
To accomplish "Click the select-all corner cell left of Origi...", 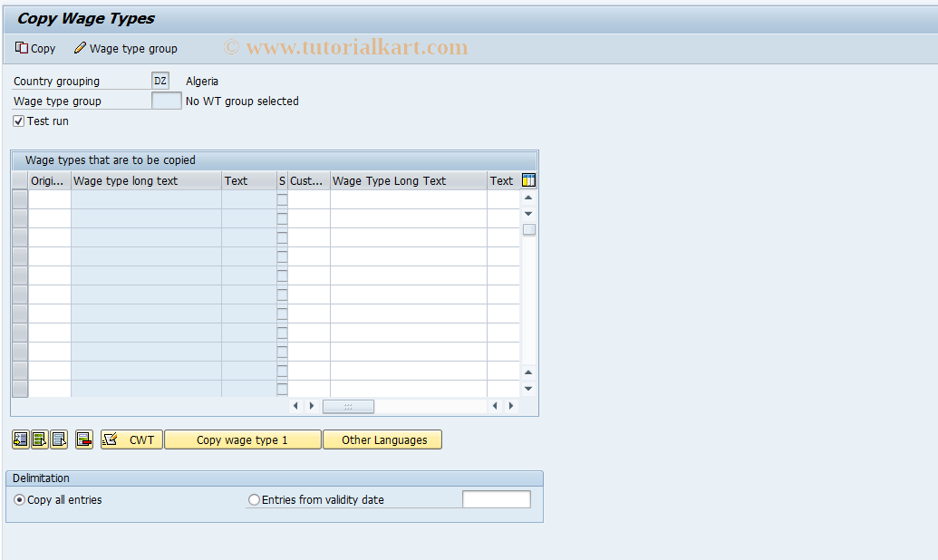I will (20, 180).
